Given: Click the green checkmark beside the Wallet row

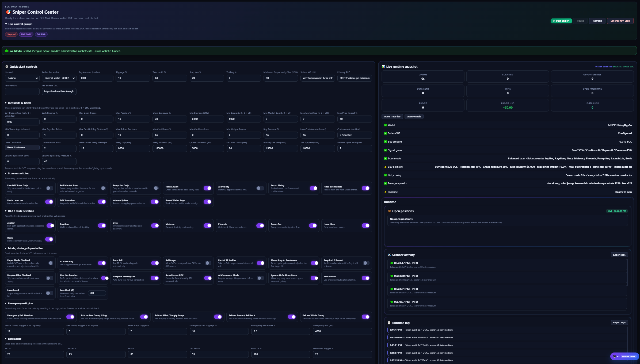Looking at the screenshot, I should click(385, 125).
